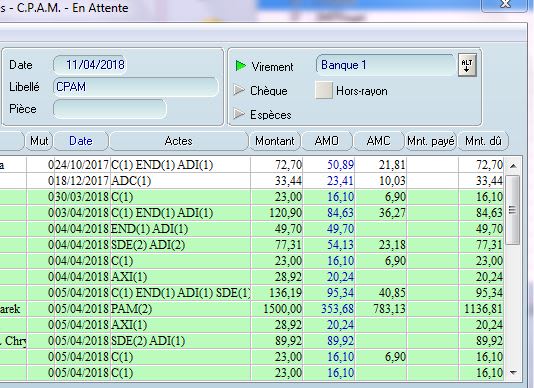Select the SDE(2) ADI(2) row

coord(252,245)
